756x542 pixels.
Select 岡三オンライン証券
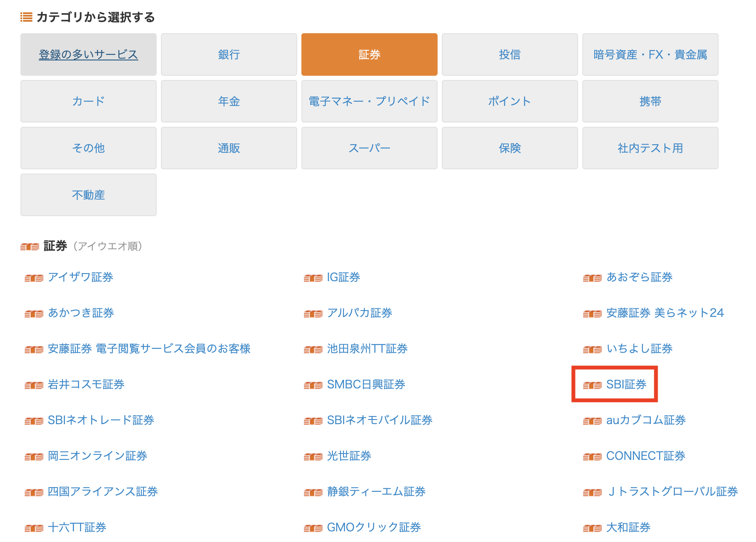[97, 456]
